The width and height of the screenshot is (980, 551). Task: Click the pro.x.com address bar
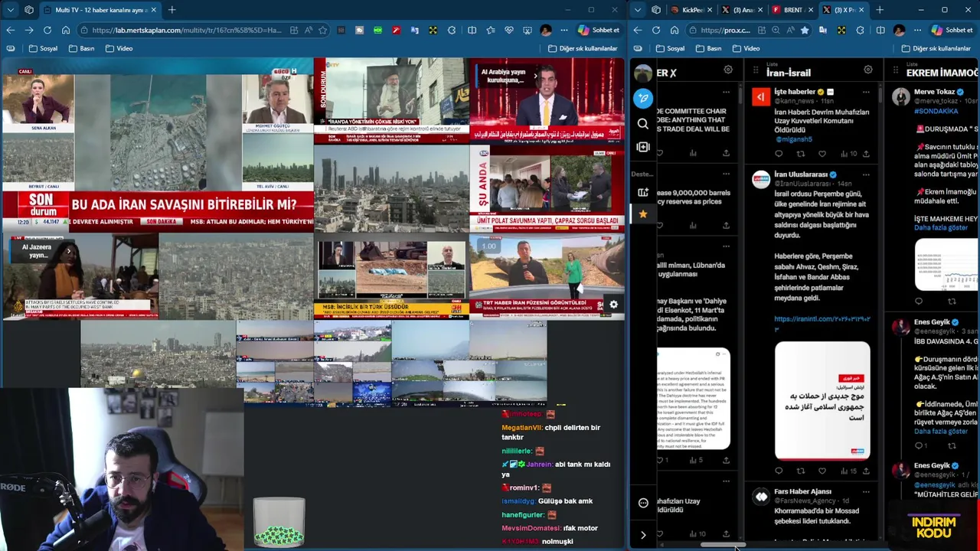(x=725, y=30)
